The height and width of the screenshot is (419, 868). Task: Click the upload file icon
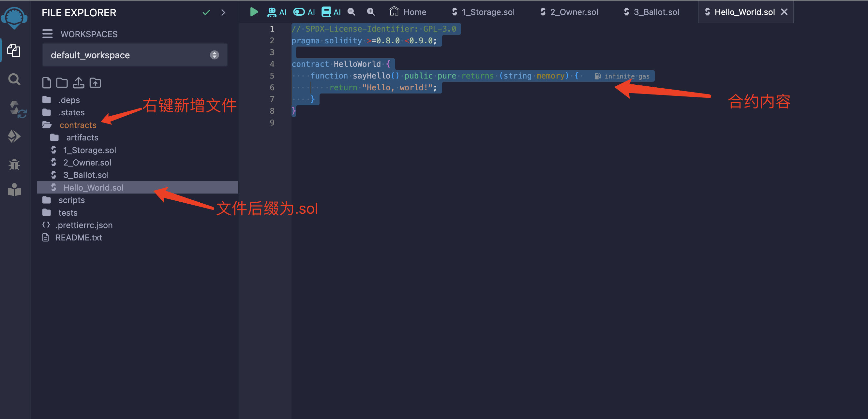[79, 82]
